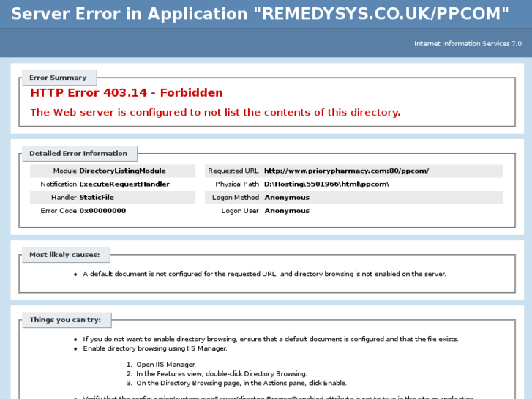This screenshot has width=532, height=399.
Task: Click the Things you can try label
Action: [x=65, y=320]
